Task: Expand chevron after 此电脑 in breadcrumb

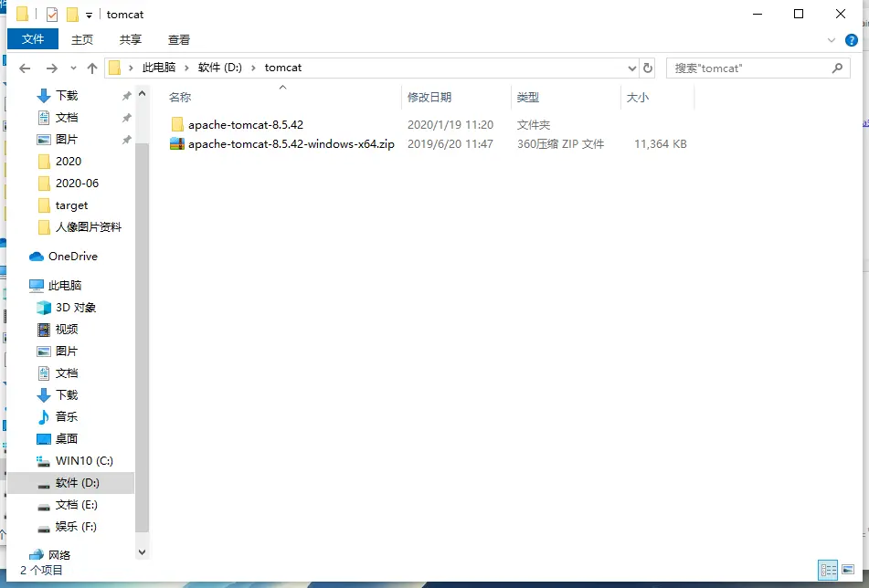Action: [186, 68]
